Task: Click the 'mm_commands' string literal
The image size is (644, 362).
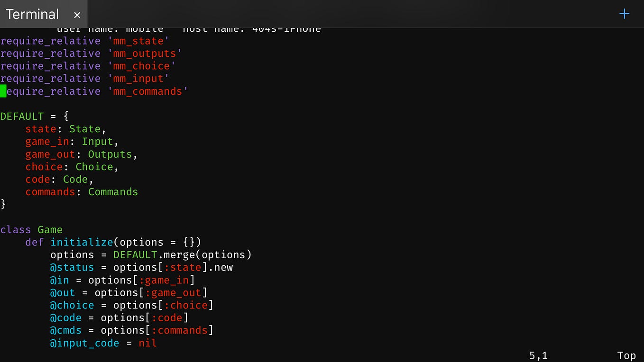Action: point(148,91)
